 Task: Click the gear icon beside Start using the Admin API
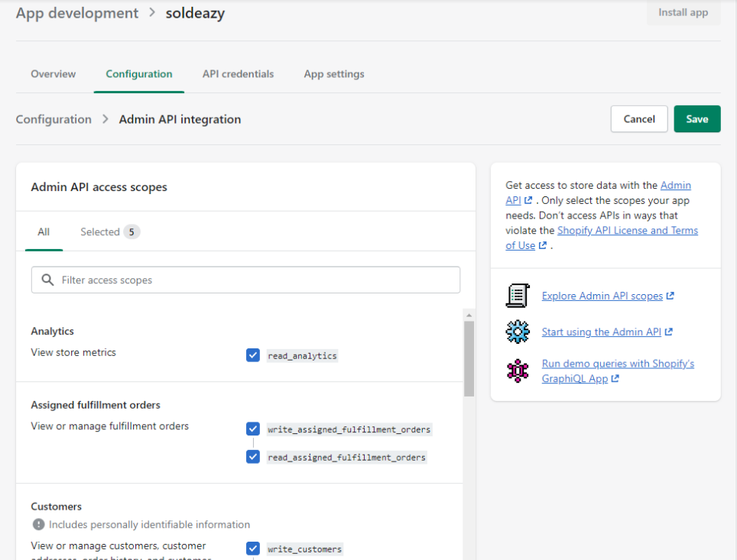coord(518,332)
